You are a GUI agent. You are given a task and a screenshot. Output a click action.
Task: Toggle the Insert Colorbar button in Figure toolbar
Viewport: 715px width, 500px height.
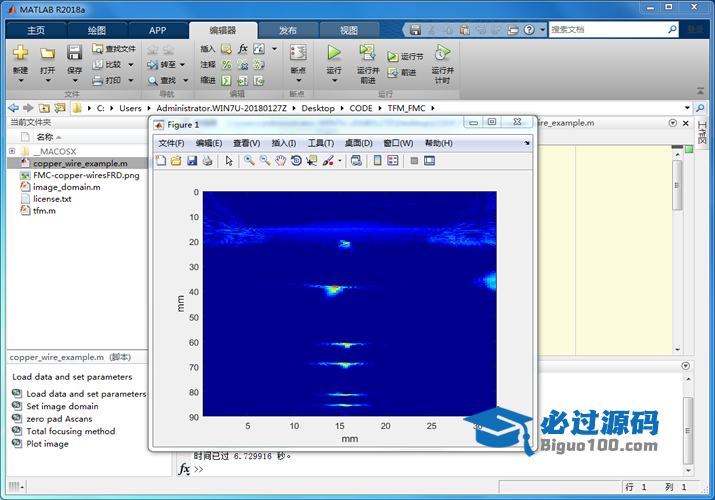tap(378, 160)
